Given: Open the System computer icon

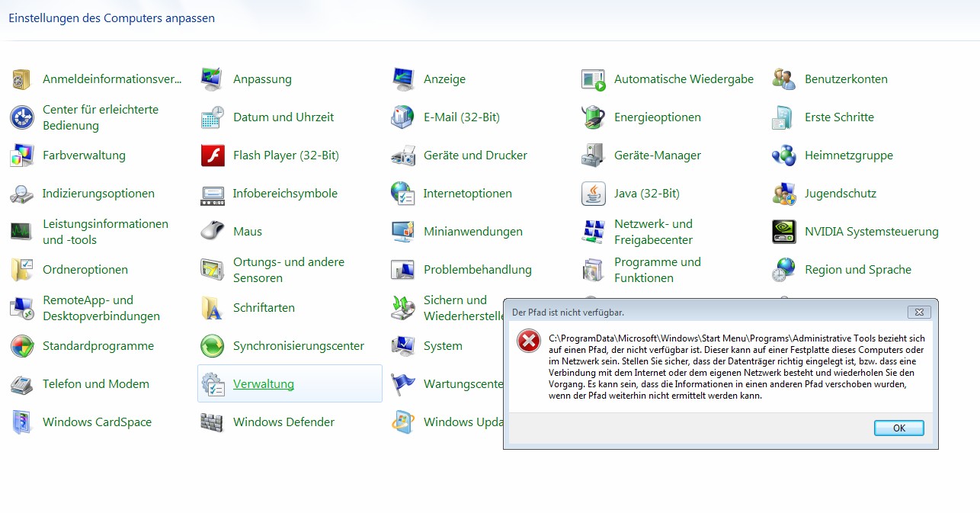Looking at the screenshot, I should tap(402, 345).
